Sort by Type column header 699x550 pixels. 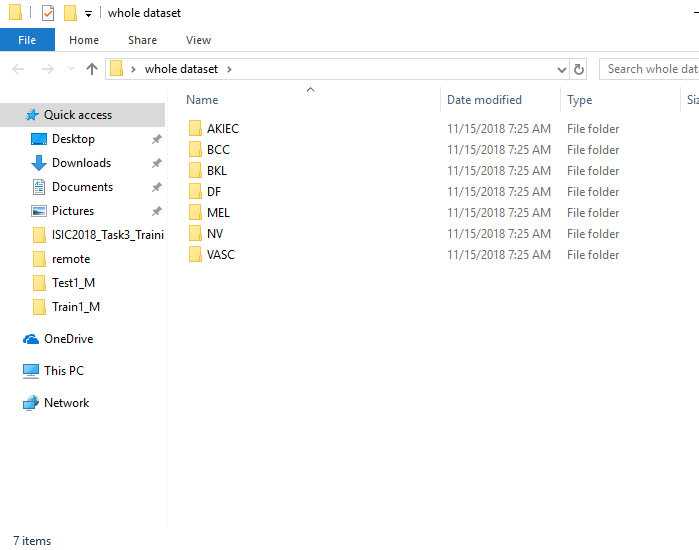tap(579, 100)
